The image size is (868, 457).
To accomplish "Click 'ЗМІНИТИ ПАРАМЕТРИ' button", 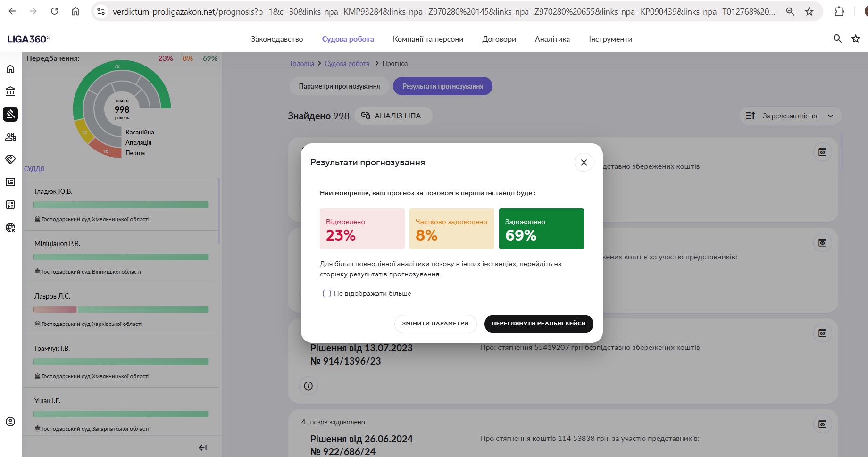I will 435,324.
